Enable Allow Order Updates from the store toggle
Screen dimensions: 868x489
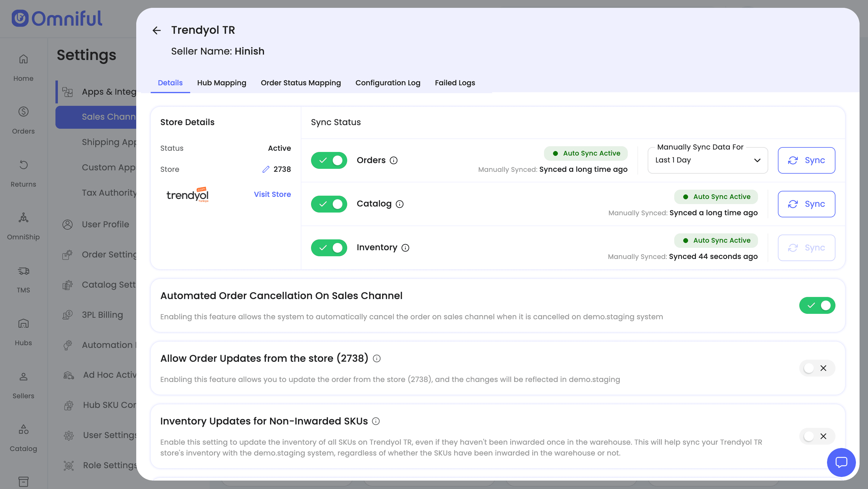tap(817, 368)
